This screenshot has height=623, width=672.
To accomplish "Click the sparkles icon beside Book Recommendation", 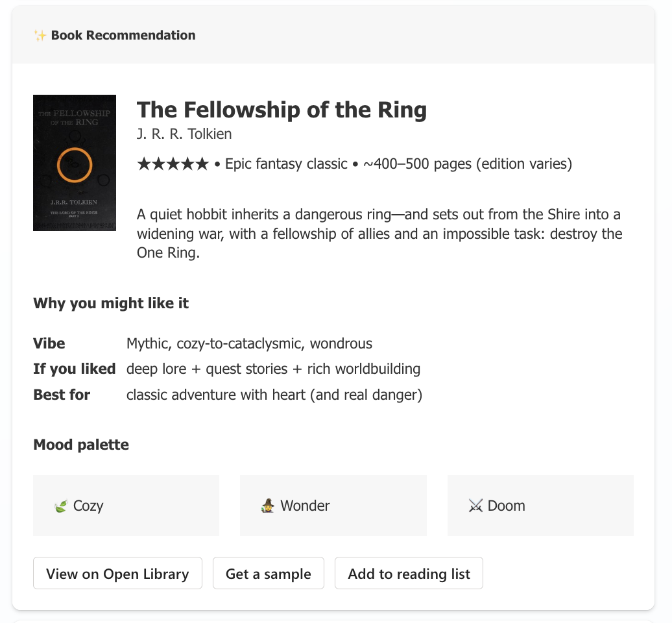I will [40, 36].
